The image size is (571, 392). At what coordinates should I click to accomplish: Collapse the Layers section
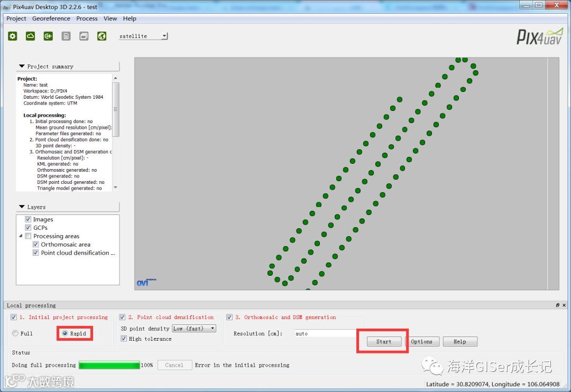(x=22, y=207)
